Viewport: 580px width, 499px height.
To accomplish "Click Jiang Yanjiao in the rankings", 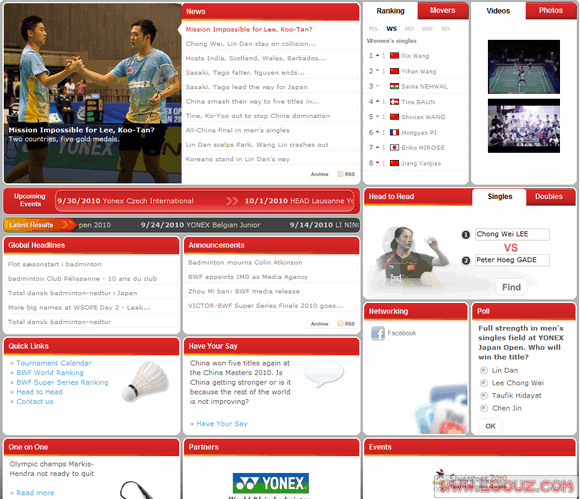I will (x=421, y=163).
